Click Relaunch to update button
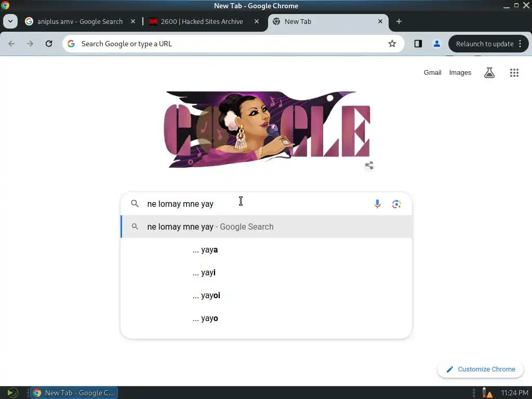Image resolution: width=532 pixels, height=399 pixels. (485, 44)
